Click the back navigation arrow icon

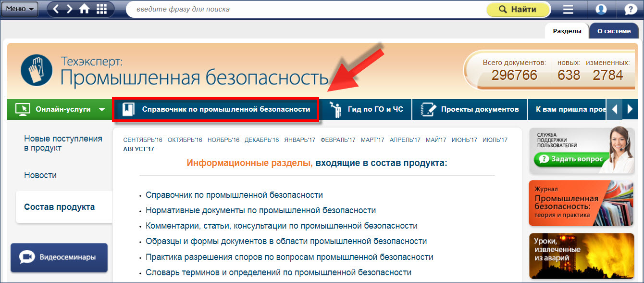(56, 9)
